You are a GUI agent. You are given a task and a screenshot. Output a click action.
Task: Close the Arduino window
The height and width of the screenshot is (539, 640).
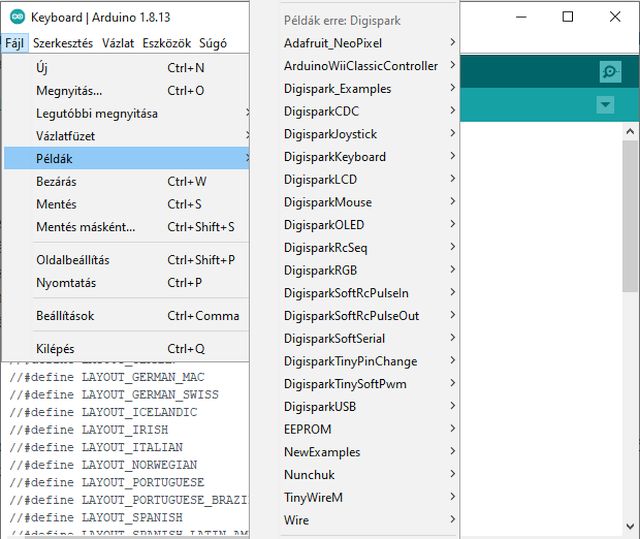[x=615, y=17]
